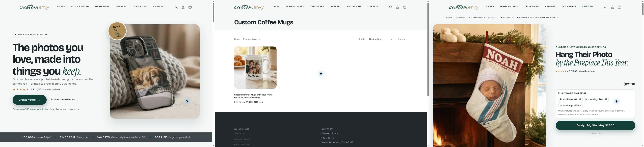This screenshot has width=644, height=147.
Task: Open Account Login footer link
Action: [242, 139]
